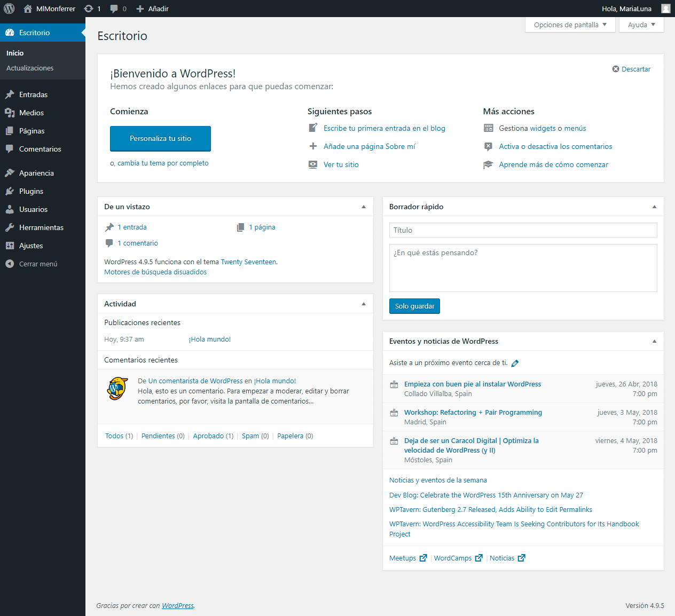Open the Añadir menu with the plus icon

(x=139, y=8)
